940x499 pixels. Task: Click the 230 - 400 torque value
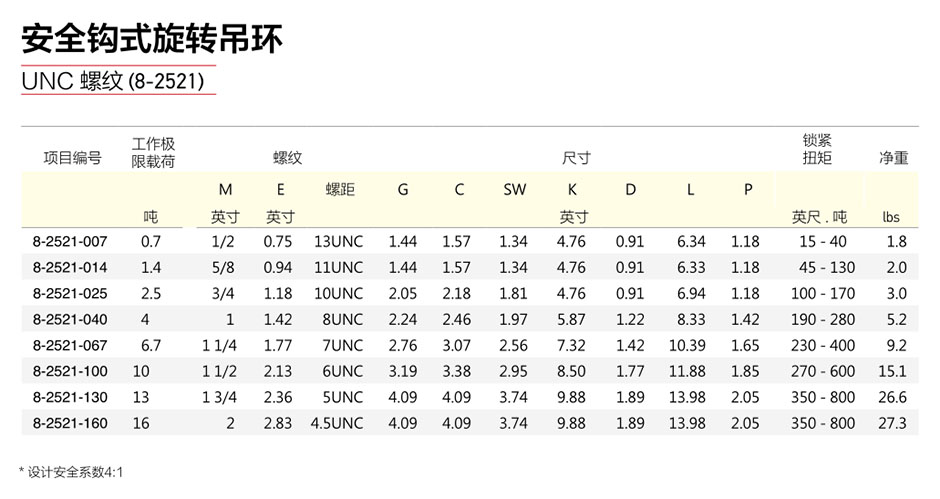click(822, 345)
